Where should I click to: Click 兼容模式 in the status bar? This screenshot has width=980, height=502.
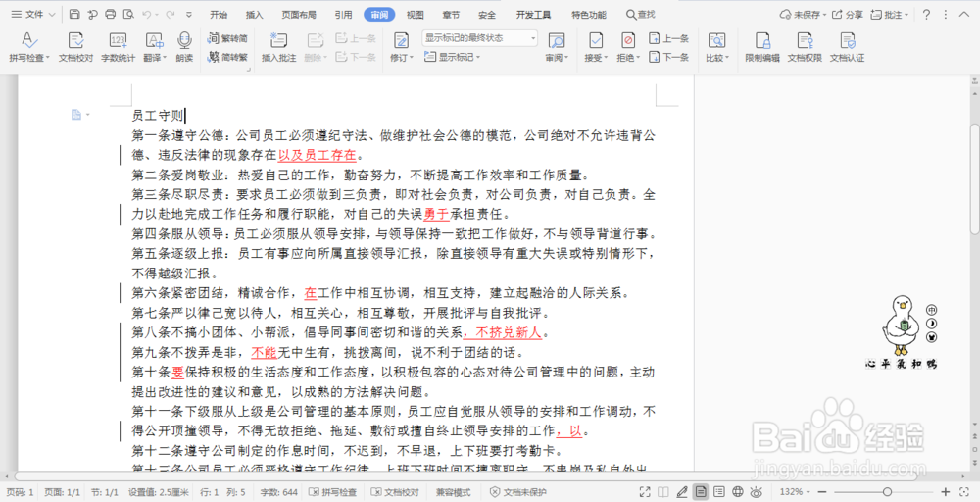click(453, 492)
